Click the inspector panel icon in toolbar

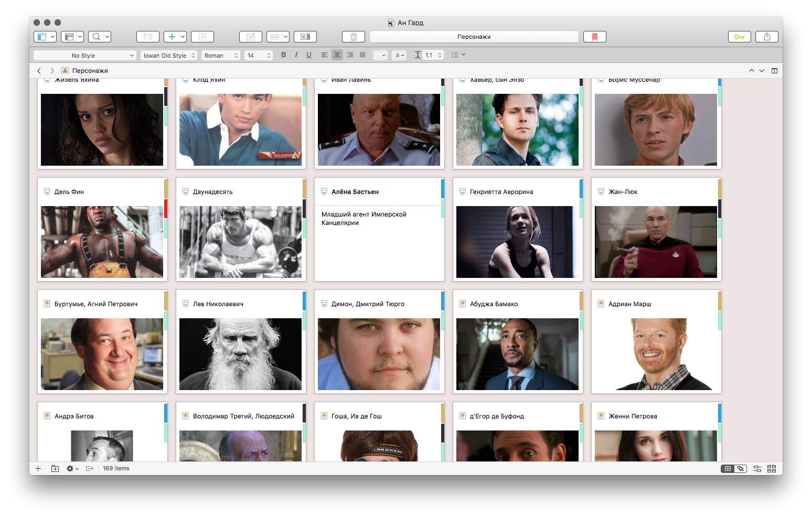(305, 37)
